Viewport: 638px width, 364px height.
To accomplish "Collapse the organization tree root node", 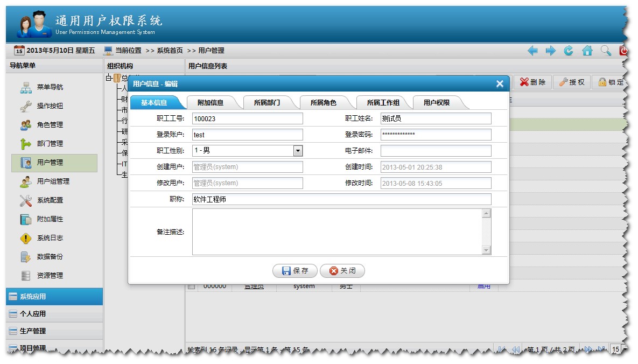I will [x=109, y=78].
